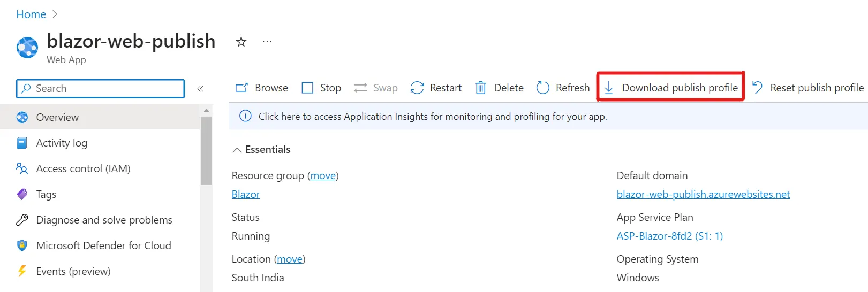The width and height of the screenshot is (868, 292).
Task: Open the Blazor resource group link
Action: (246, 194)
